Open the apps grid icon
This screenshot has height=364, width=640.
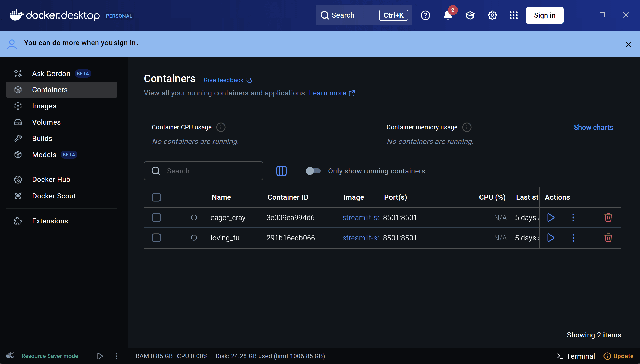click(x=513, y=15)
